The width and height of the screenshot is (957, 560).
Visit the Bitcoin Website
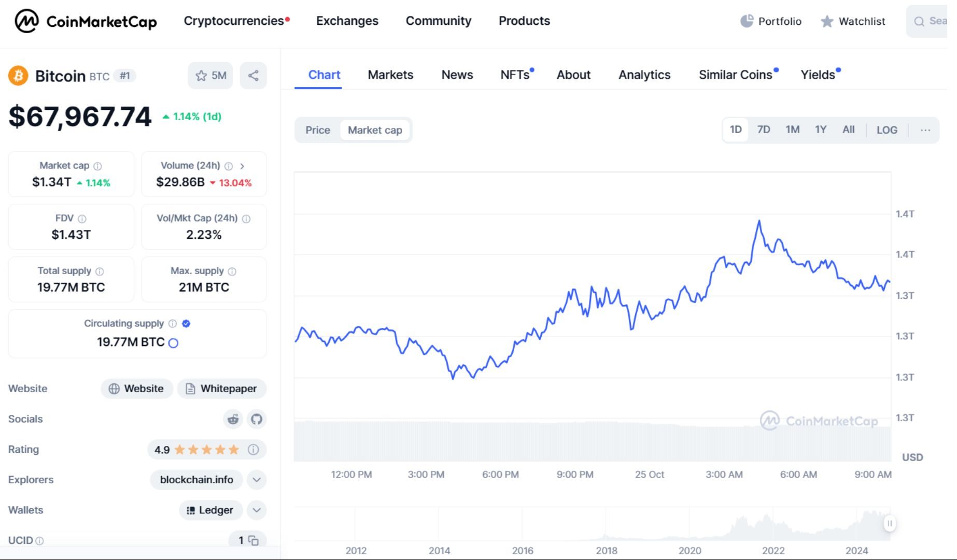pyautogui.click(x=136, y=389)
